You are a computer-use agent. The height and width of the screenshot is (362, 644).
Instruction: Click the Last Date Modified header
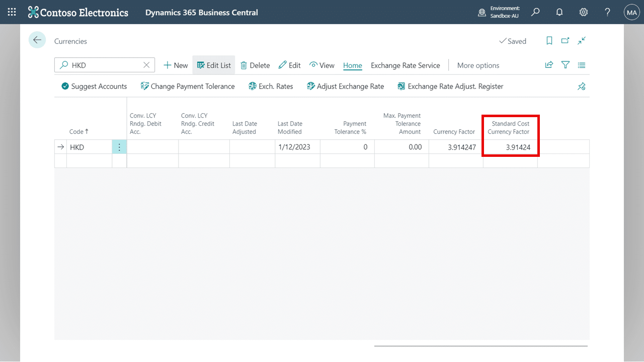(x=290, y=128)
